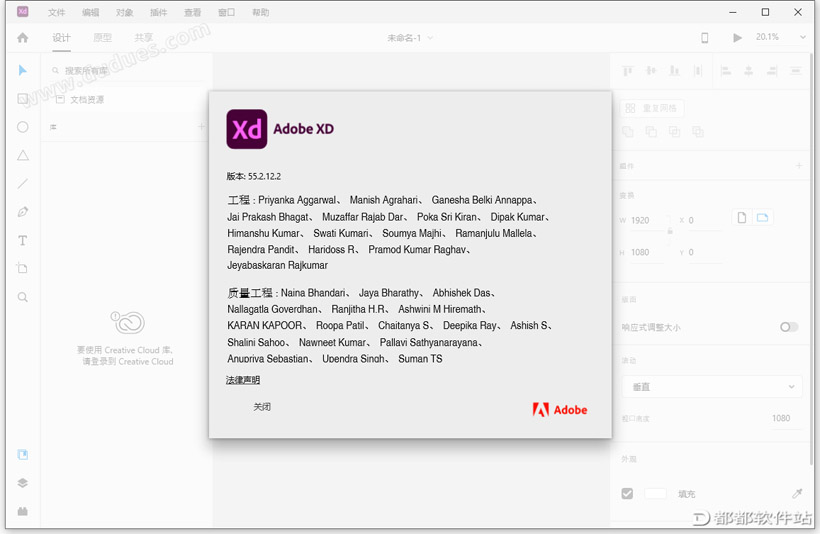Click the Y position field
Screen dimensions: 820x534
point(705,252)
